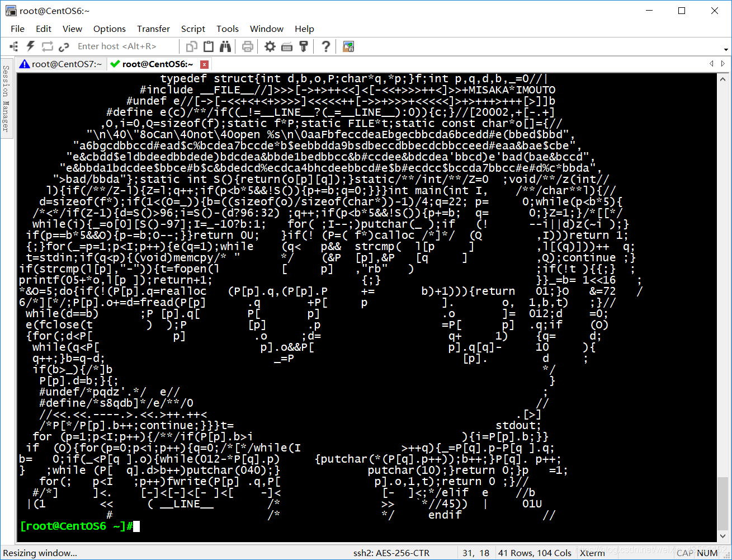Click the SecureCRT title bar app icon
Screen dimensions: 732x560
coord(11,11)
